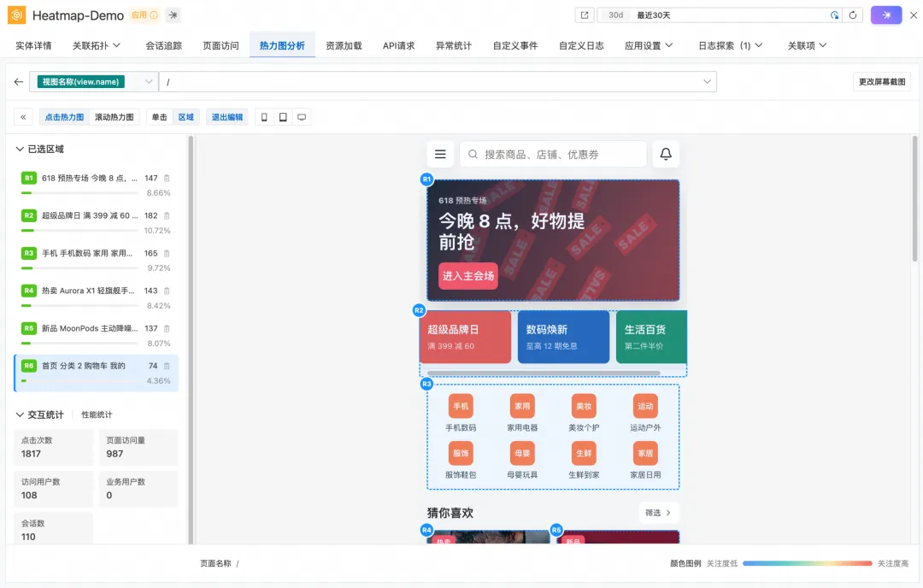Expand the 关联项 dropdown
Viewport: 923px width, 588px height.
click(x=807, y=45)
